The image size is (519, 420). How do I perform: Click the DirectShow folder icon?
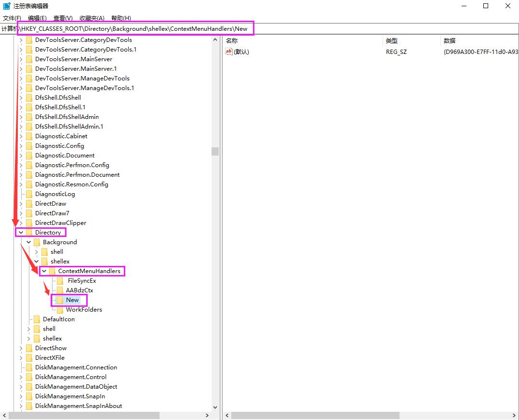29,348
